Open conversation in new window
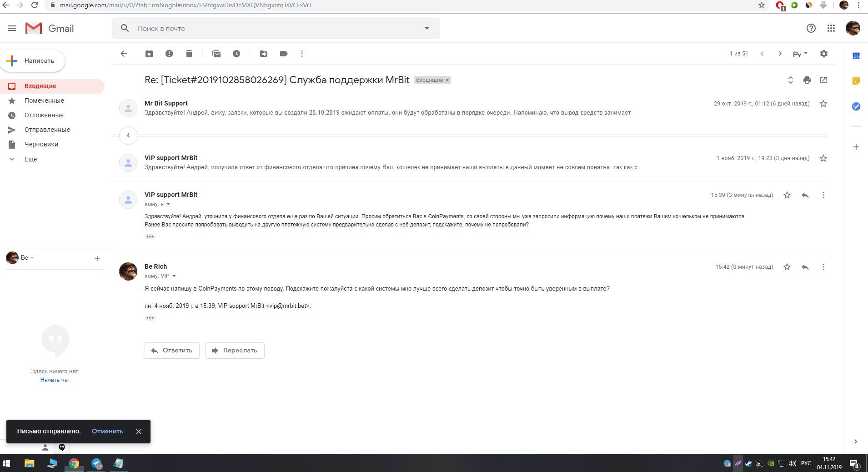Viewport: 868px width, 472px height. coord(823,80)
